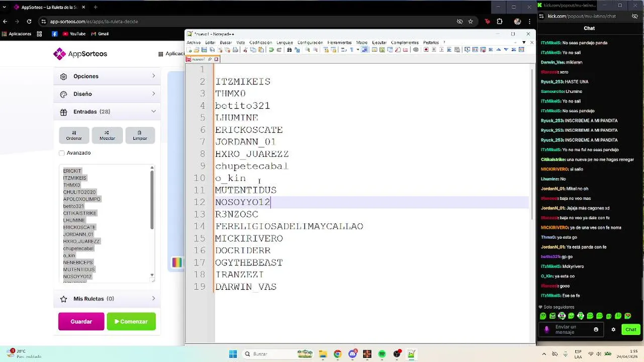Click the Enviar un mensaje input field
The width and height of the screenshot is (644, 362).
pyautogui.click(x=571, y=330)
